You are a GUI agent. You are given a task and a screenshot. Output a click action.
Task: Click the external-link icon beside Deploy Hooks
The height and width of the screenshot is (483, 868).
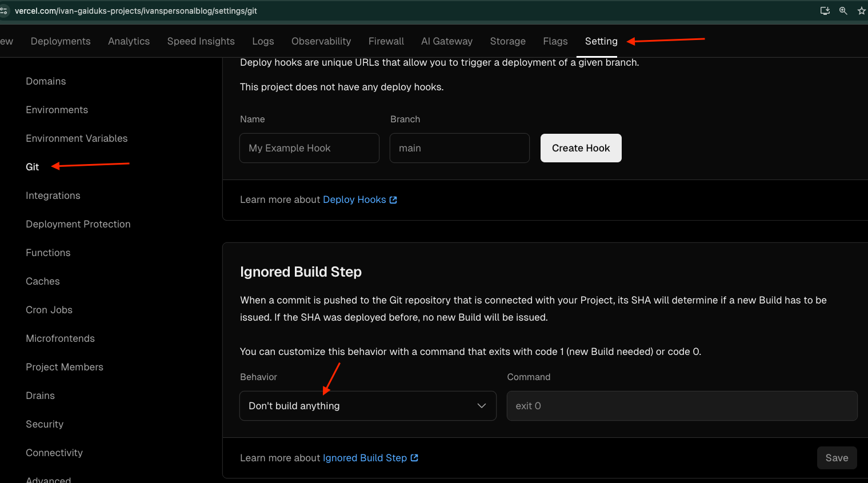[x=393, y=199]
